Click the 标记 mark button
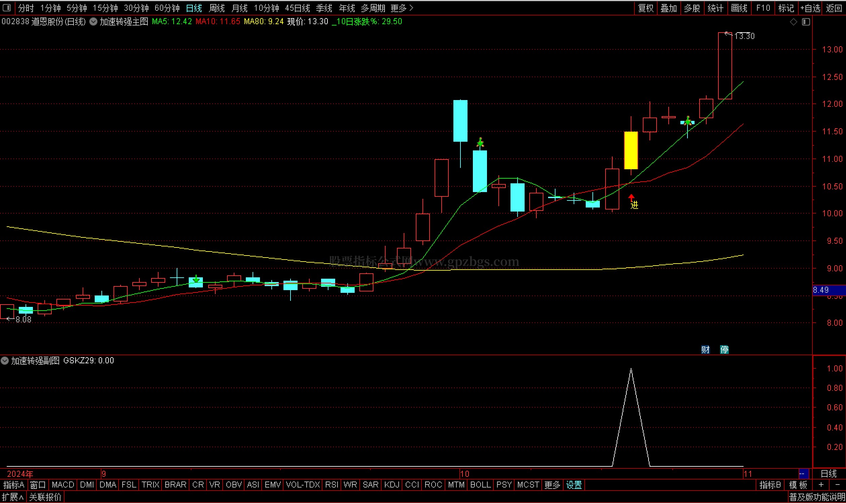Viewport: 846px width, 504px height. pyautogui.click(x=786, y=8)
